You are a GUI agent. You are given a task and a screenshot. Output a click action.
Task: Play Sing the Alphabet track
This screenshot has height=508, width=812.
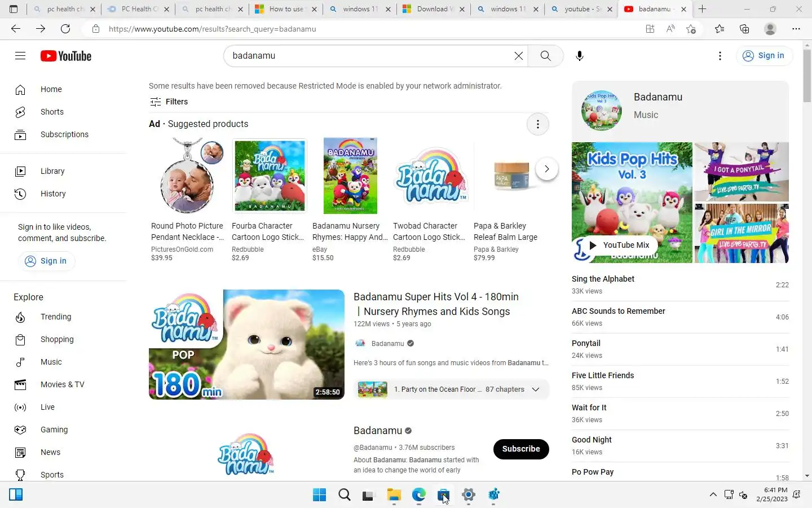(680, 285)
